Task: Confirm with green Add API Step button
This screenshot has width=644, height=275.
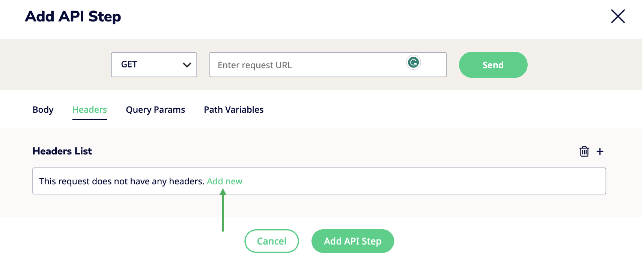Action: tap(353, 241)
